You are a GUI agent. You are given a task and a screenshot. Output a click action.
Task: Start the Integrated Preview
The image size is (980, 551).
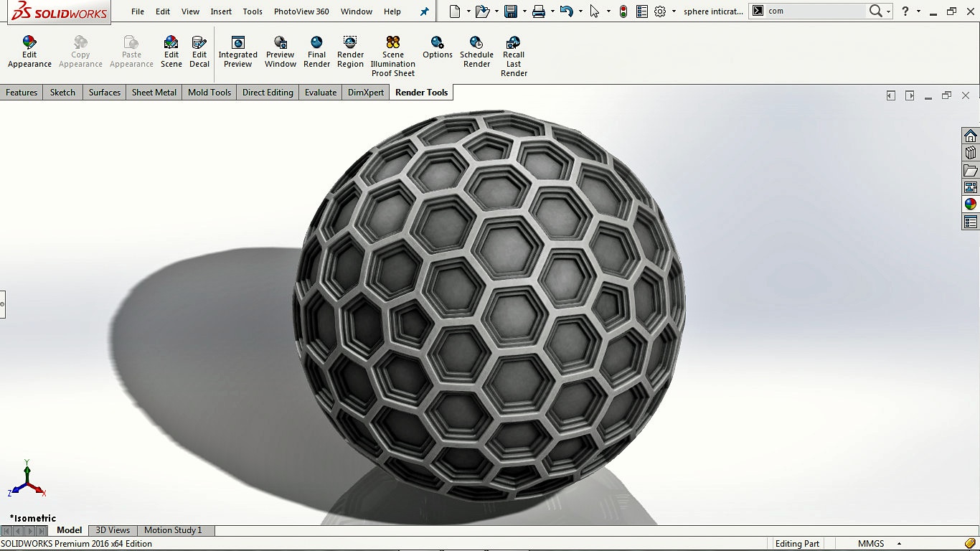[x=237, y=50]
